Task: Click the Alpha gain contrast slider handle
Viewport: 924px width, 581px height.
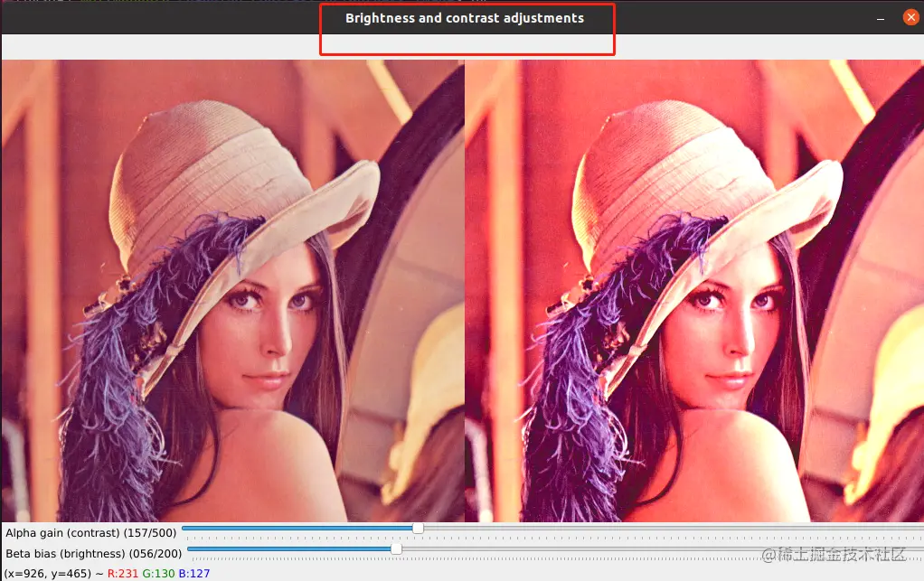Action: tap(418, 528)
